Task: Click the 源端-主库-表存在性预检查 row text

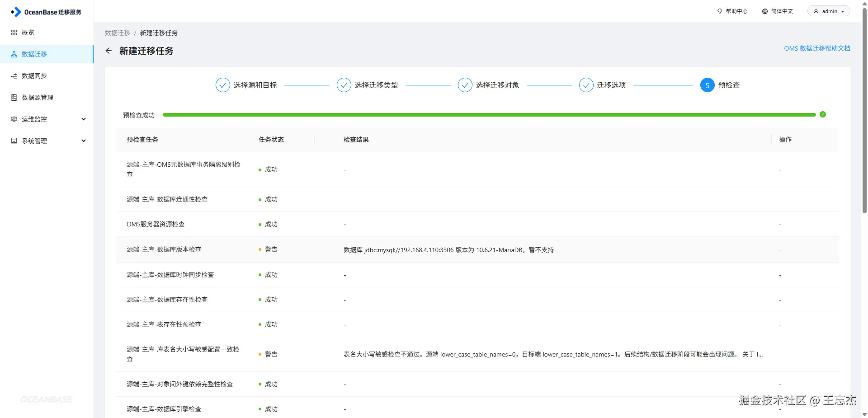Action: pyautogui.click(x=164, y=324)
